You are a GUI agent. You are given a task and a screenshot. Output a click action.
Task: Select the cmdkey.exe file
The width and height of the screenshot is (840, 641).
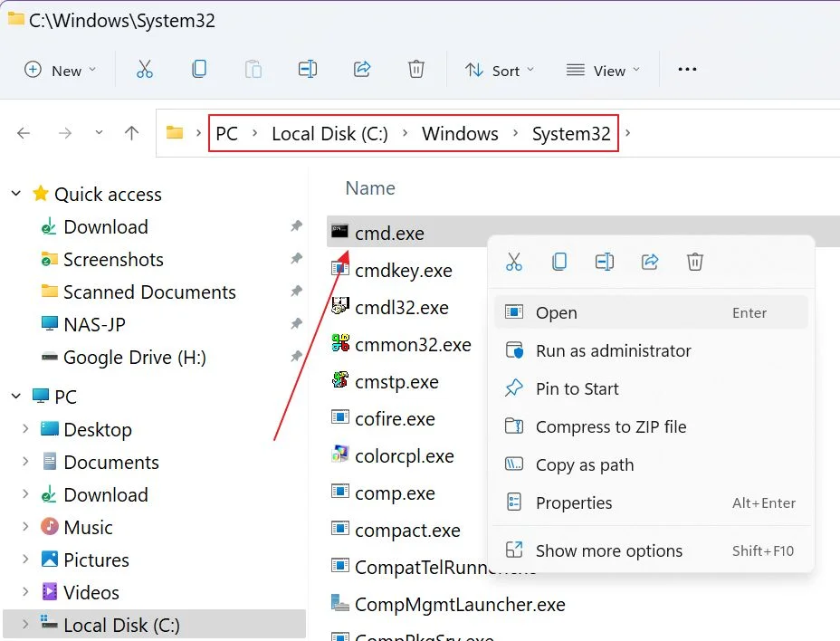coord(404,270)
